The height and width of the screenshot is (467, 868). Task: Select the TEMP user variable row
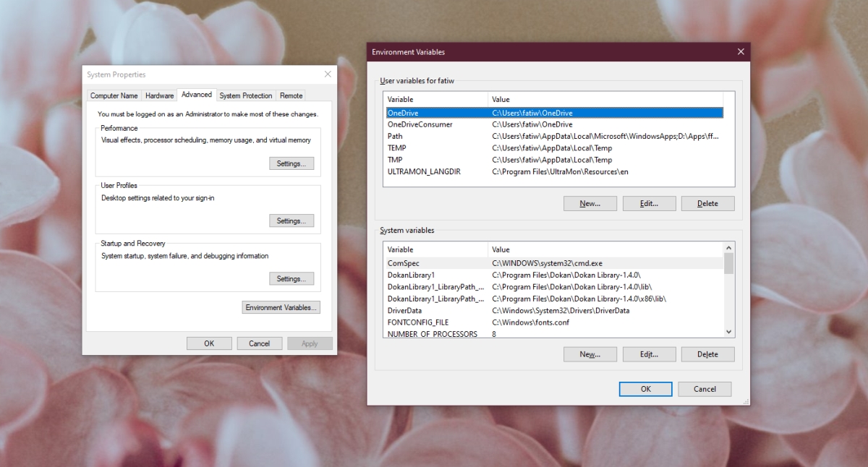[x=554, y=147]
